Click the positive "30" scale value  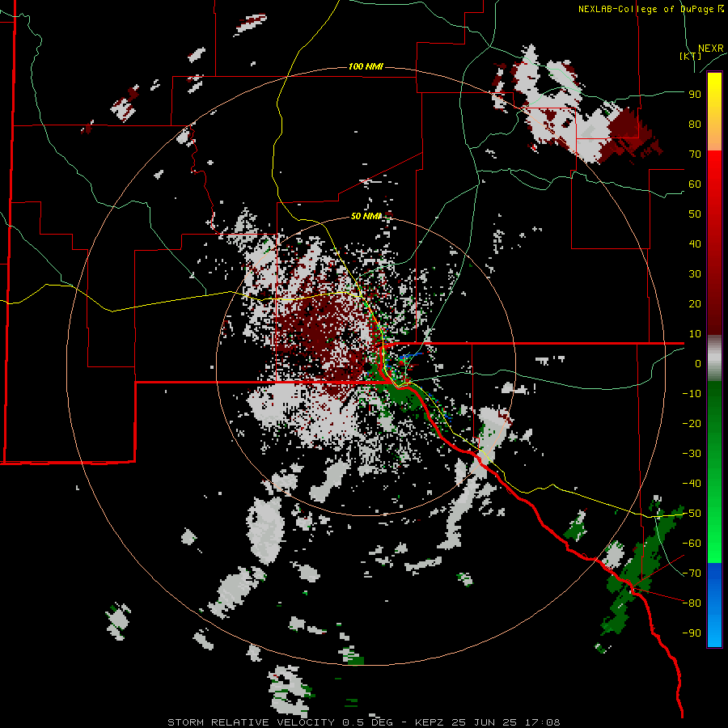[x=695, y=274]
